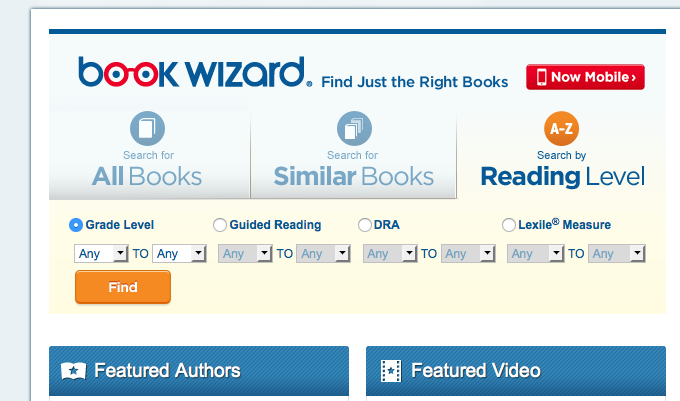Open the Grade Level ending Any dropdown
Viewport: 680px width, 401px height.
click(179, 254)
